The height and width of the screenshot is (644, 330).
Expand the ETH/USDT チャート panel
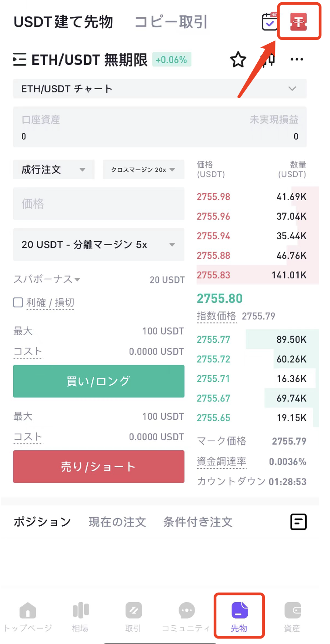tap(160, 89)
